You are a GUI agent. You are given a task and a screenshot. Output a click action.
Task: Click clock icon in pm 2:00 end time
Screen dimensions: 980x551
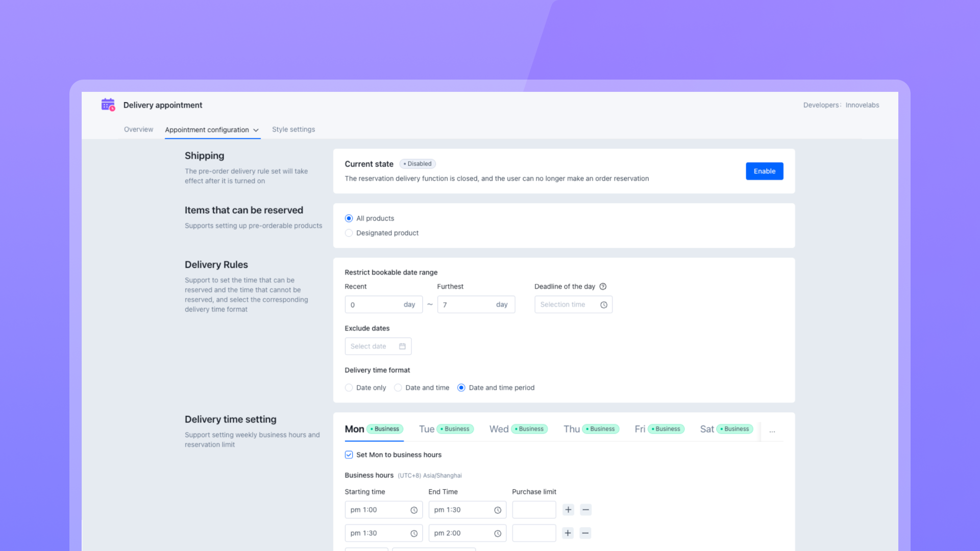tap(498, 534)
